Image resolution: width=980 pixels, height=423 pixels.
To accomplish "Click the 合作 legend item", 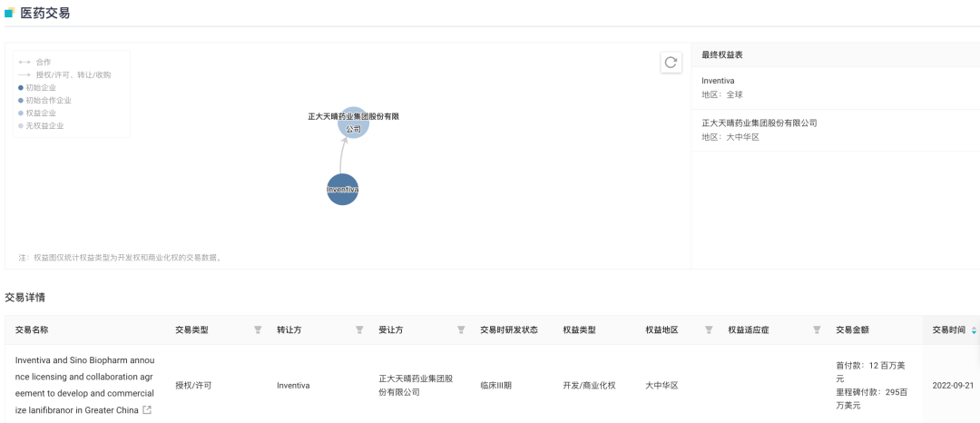I will [35, 63].
